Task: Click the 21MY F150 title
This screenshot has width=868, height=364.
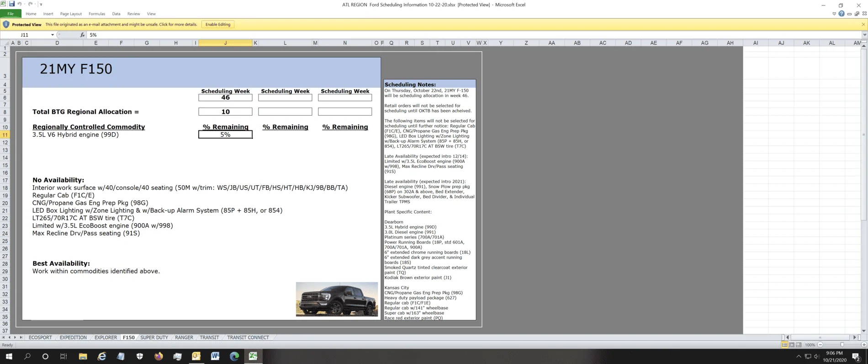Action: (x=76, y=69)
